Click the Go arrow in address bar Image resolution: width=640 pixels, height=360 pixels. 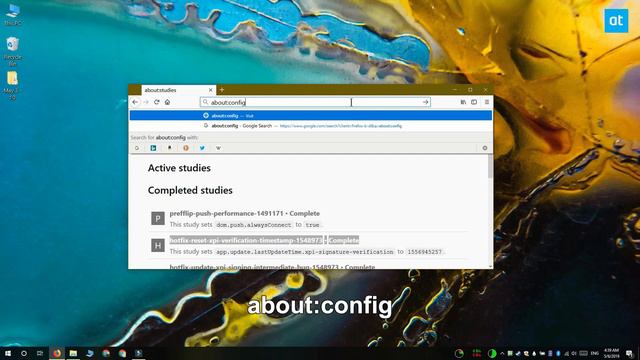425,102
